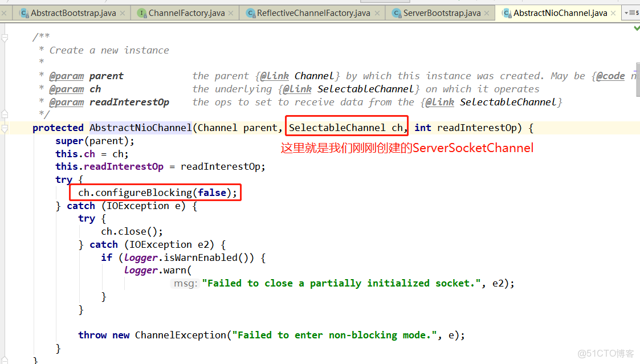Close the ChannelFactory.java tab
The width and height of the screenshot is (640, 364).
(x=231, y=14)
